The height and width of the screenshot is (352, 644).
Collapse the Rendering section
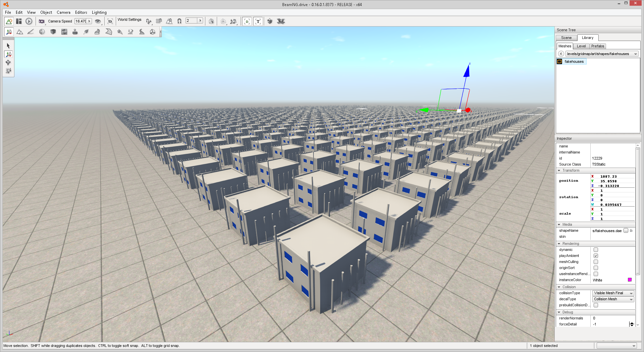click(559, 244)
